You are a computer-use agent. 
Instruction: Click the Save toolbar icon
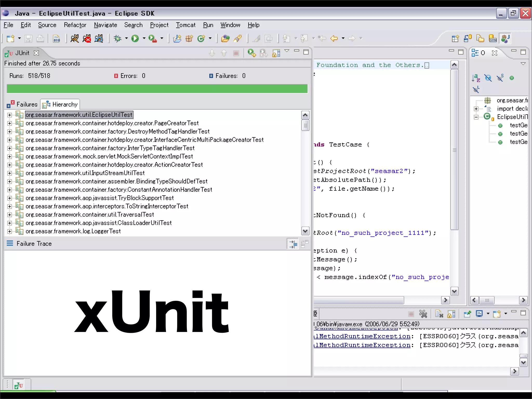click(28, 39)
